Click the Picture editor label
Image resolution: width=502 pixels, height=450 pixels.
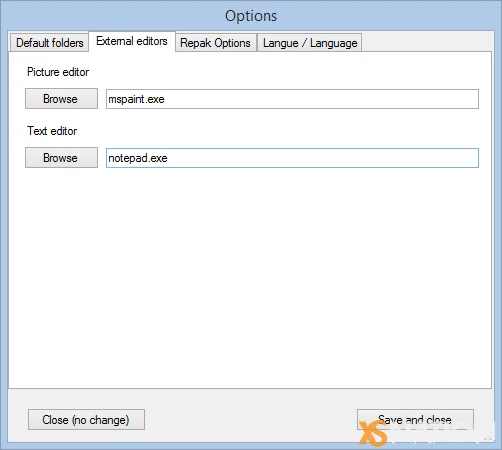point(58,72)
